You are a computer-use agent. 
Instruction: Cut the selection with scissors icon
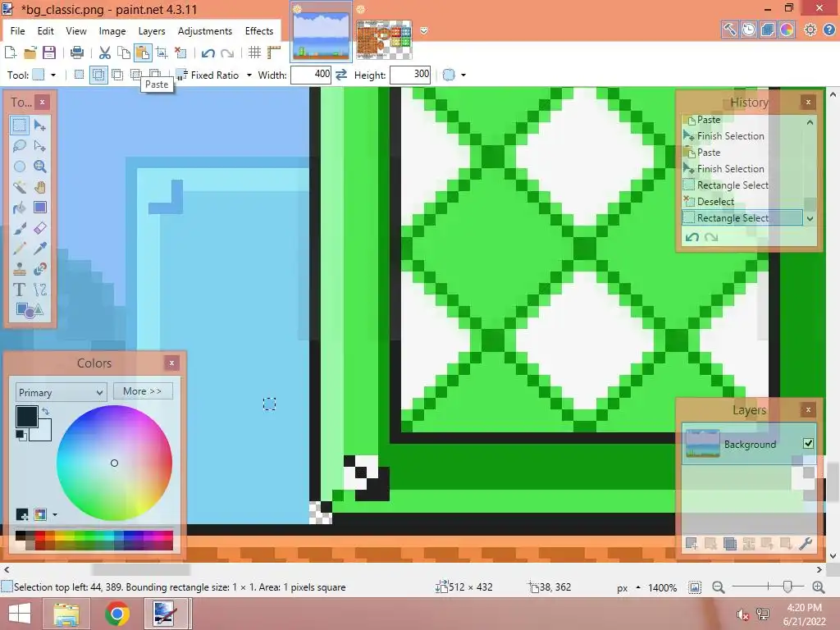pos(104,52)
